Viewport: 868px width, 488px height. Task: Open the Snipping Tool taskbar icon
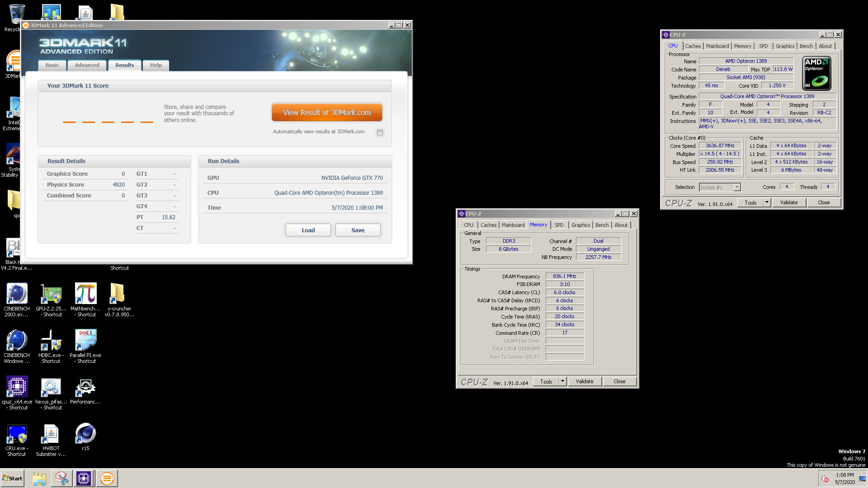click(x=61, y=479)
